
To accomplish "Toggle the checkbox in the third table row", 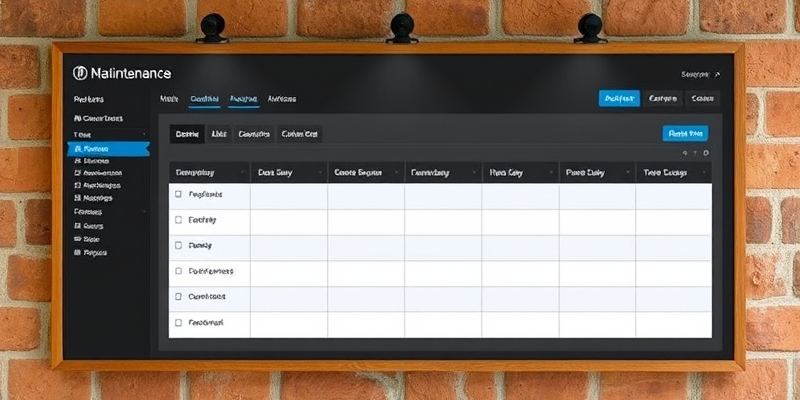I will coord(179,245).
